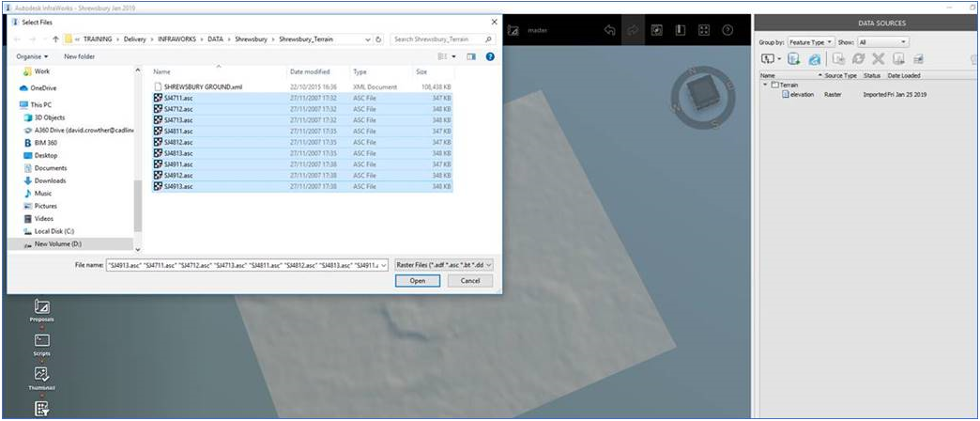
Task: Select the SJ4913.asc file
Action: click(x=302, y=186)
